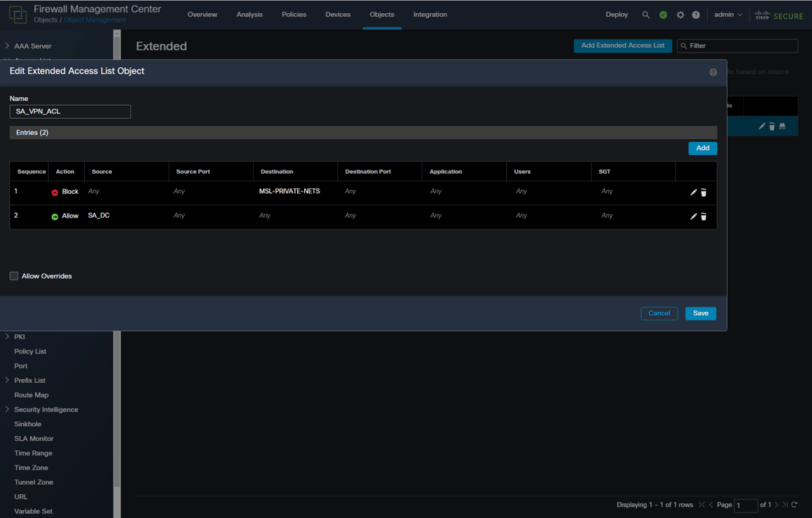
Task: Click background list row binoculars find-usage icon
Action: click(x=782, y=127)
